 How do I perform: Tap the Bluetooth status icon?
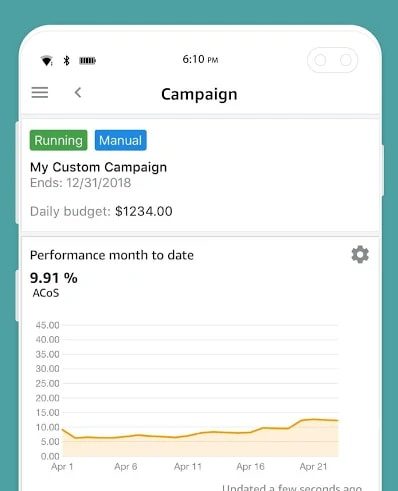(67, 60)
